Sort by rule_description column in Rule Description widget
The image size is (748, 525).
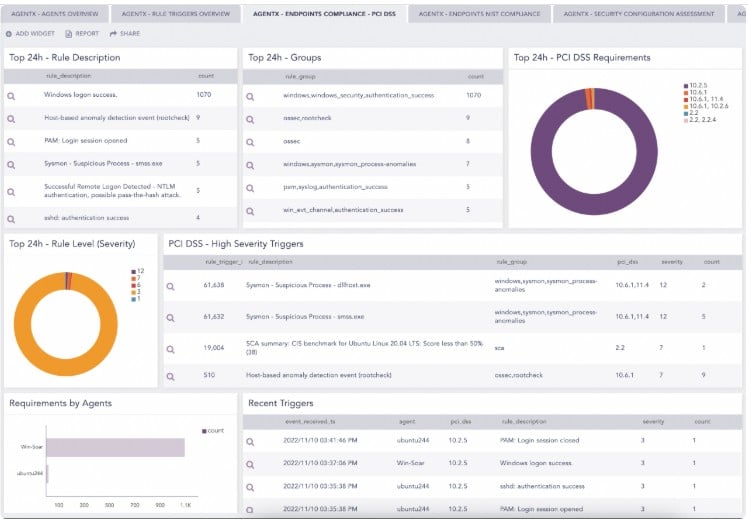point(68,76)
